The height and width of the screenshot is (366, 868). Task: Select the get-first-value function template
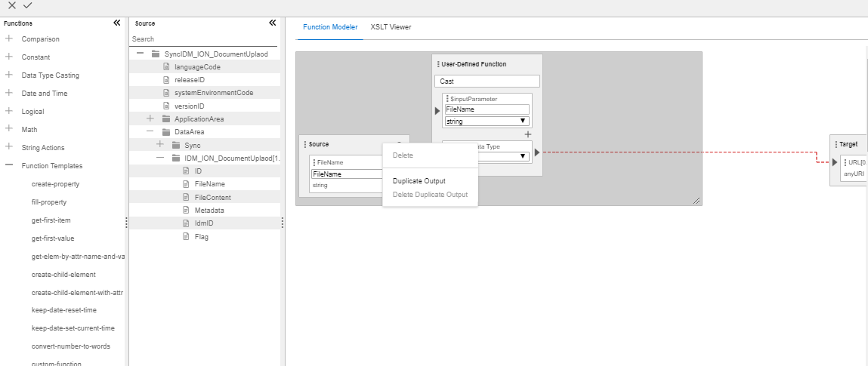53,238
